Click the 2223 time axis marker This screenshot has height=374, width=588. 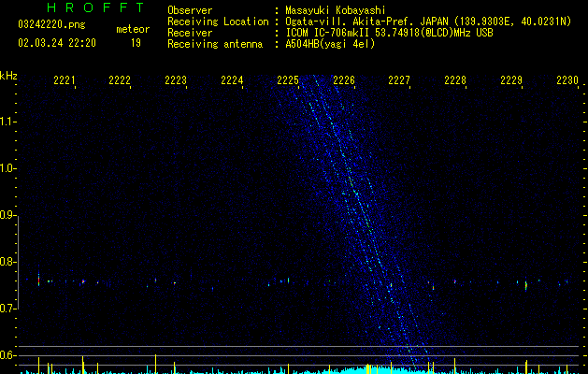(x=176, y=79)
